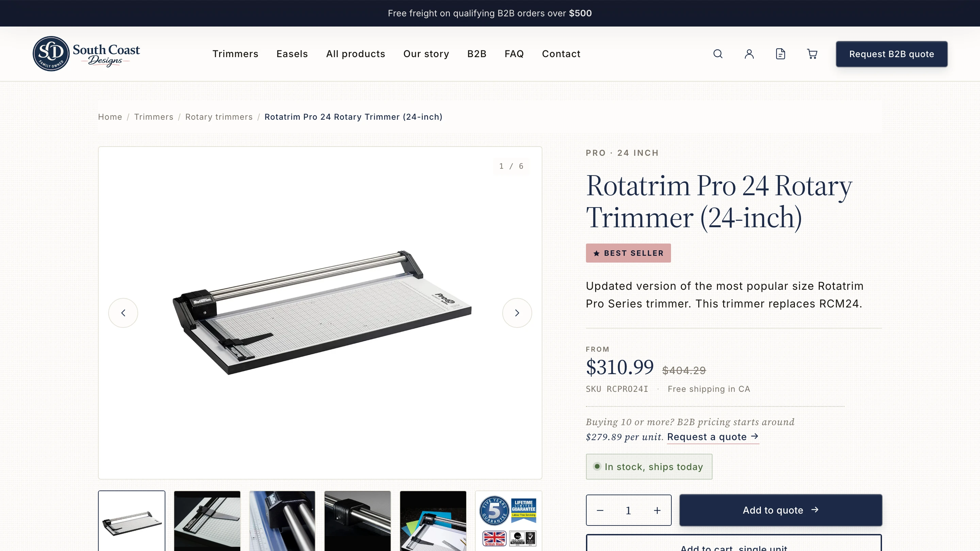980x551 pixels.
Task: Open the Easels menu
Action: tap(292, 54)
